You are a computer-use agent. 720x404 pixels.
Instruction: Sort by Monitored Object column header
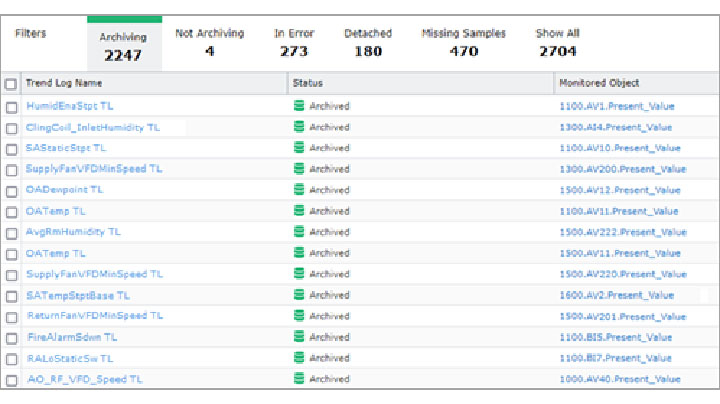tap(599, 84)
